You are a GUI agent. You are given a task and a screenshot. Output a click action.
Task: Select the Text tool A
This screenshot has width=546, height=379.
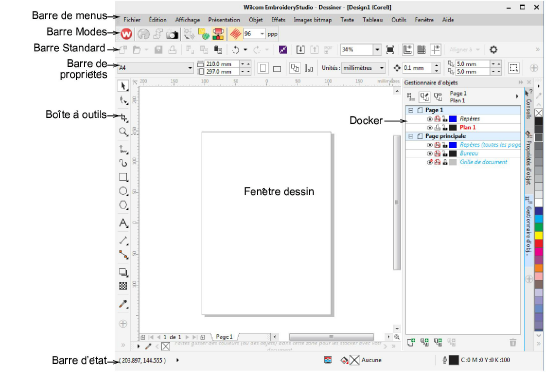(123, 223)
